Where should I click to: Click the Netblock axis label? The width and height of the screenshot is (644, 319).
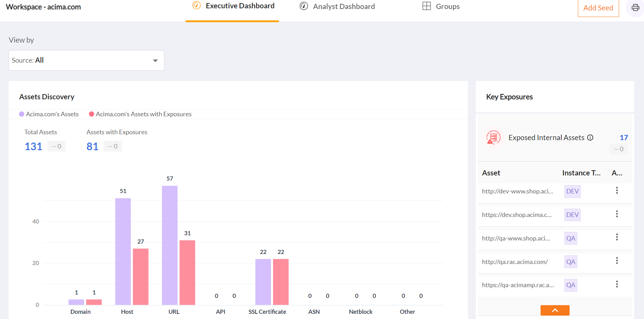click(361, 312)
